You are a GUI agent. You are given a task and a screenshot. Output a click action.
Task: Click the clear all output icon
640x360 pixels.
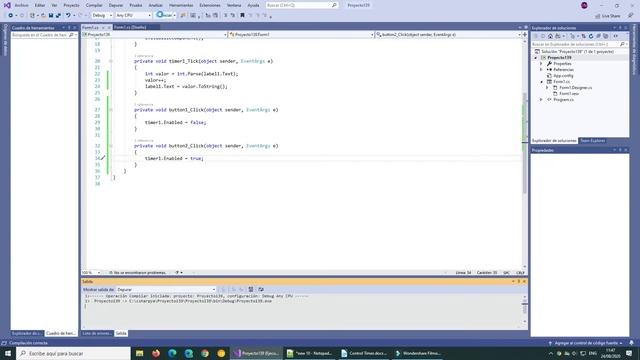pos(251,289)
